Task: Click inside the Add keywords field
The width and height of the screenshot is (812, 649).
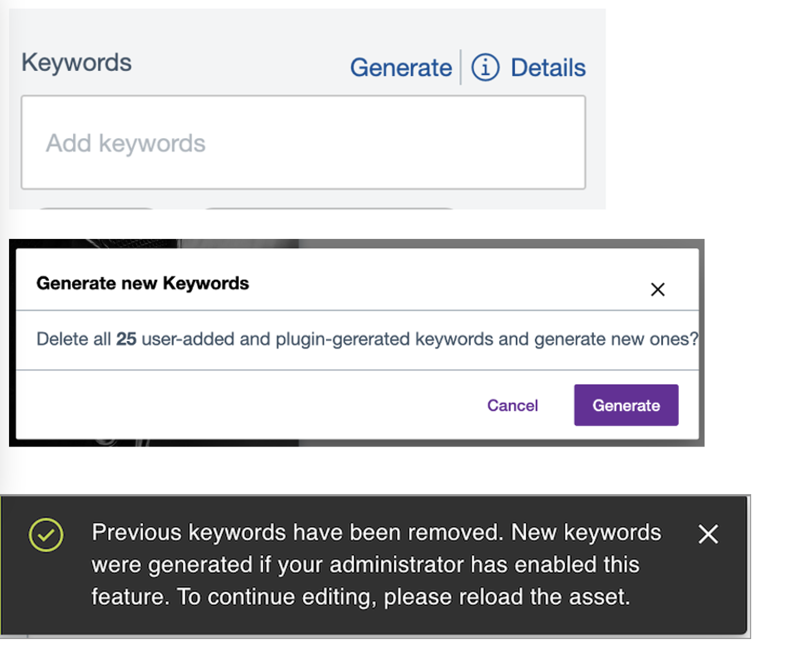Action: (304, 143)
